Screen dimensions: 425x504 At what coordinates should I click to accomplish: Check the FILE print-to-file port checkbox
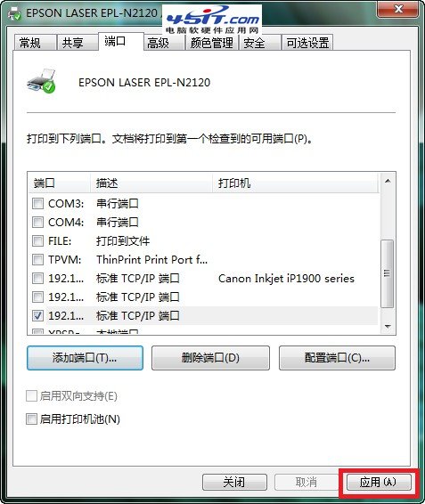pyautogui.click(x=38, y=240)
